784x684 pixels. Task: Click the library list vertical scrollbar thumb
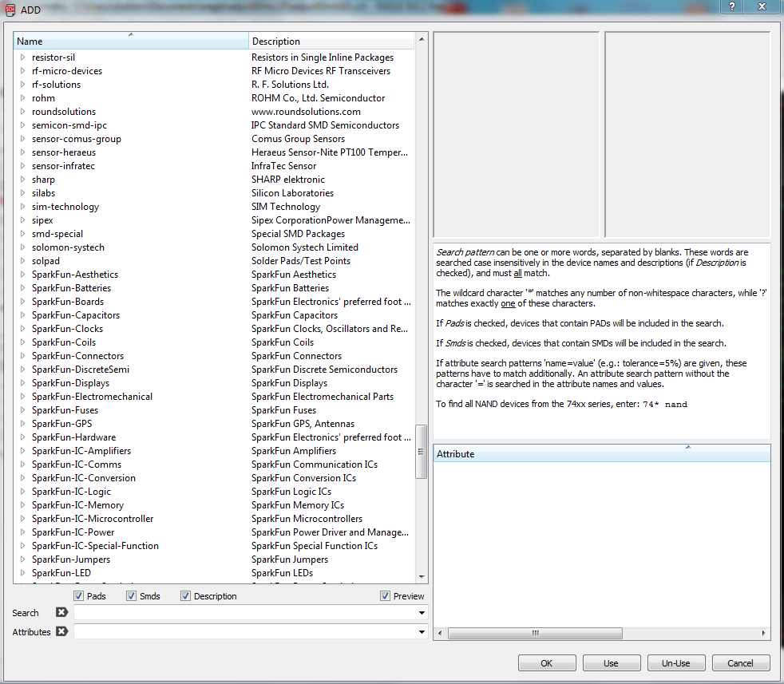coord(421,452)
